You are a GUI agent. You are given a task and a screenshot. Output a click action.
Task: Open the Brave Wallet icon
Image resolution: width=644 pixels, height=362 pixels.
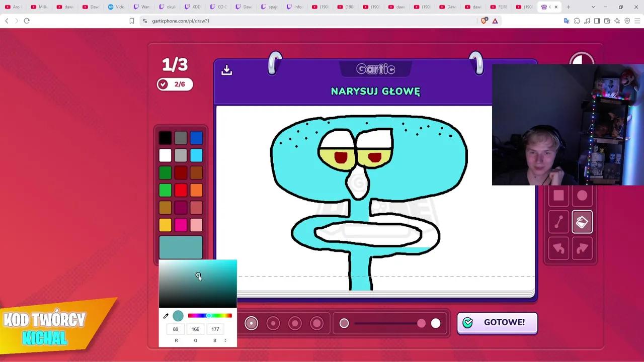coord(607,21)
